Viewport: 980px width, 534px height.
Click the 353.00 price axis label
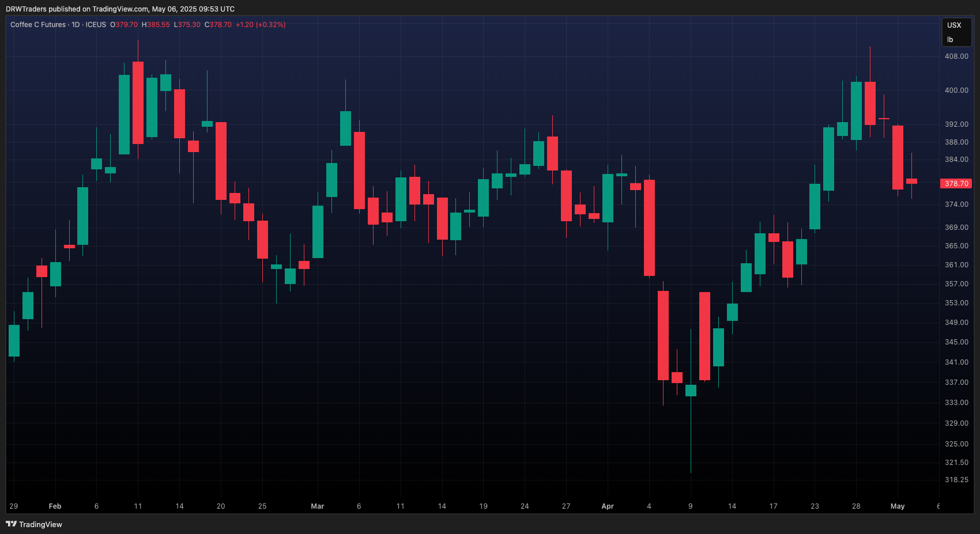[x=956, y=303]
